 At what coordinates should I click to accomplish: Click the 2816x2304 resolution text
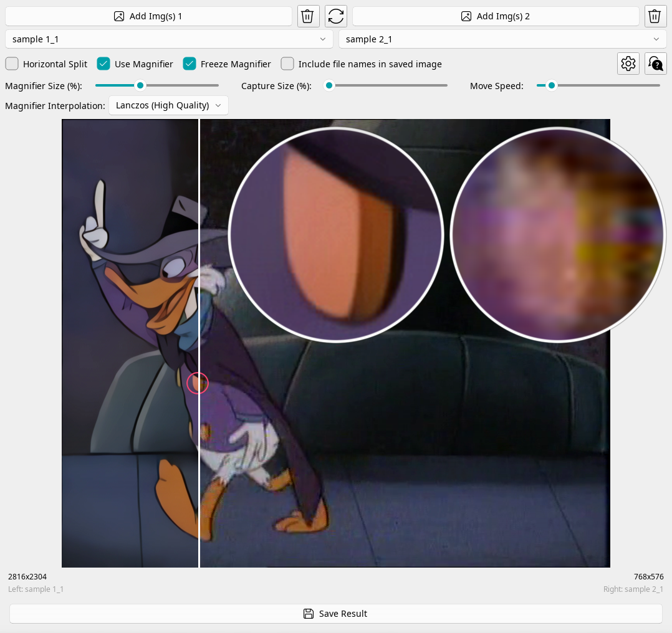pos(27,577)
